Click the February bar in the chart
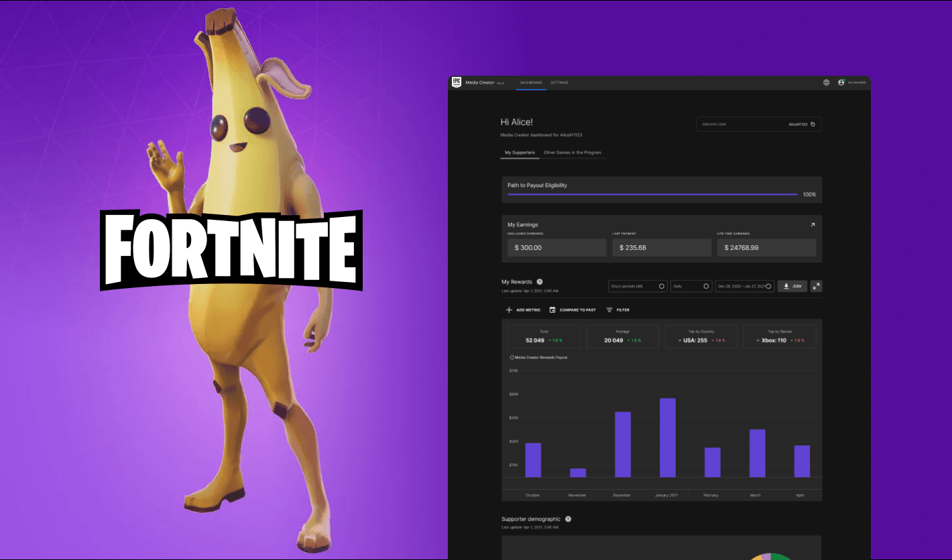 click(x=713, y=462)
